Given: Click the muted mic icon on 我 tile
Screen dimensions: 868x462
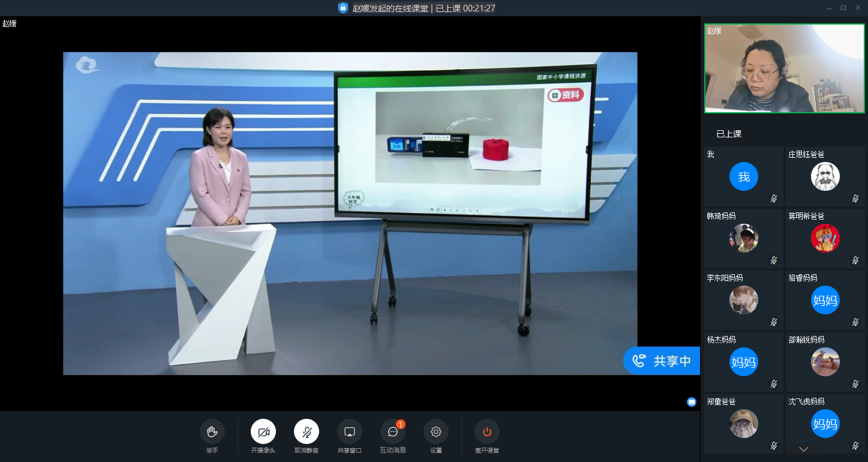Looking at the screenshot, I should point(774,199).
